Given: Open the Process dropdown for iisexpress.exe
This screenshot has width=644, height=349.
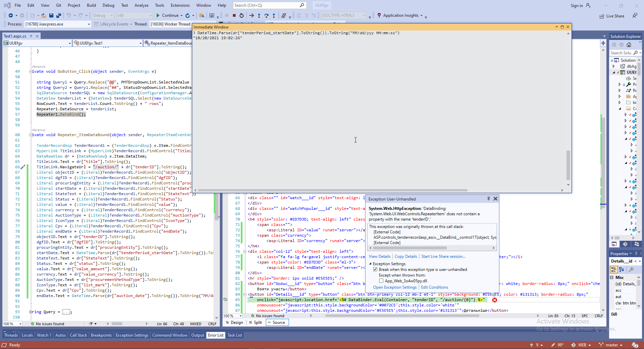Looking at the screenshot, I should click(89, 24).
